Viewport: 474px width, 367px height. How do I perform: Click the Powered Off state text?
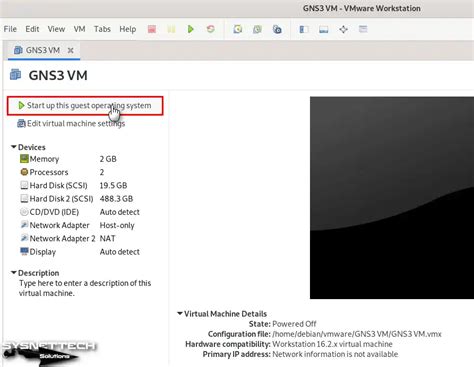[x=294, y=324]
